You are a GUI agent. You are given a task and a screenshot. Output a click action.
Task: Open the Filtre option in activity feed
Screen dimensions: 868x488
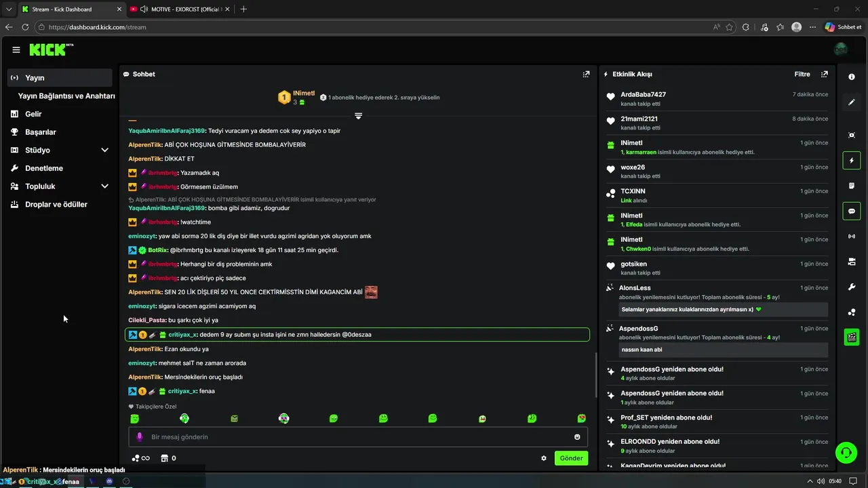[x=802, y=74]
